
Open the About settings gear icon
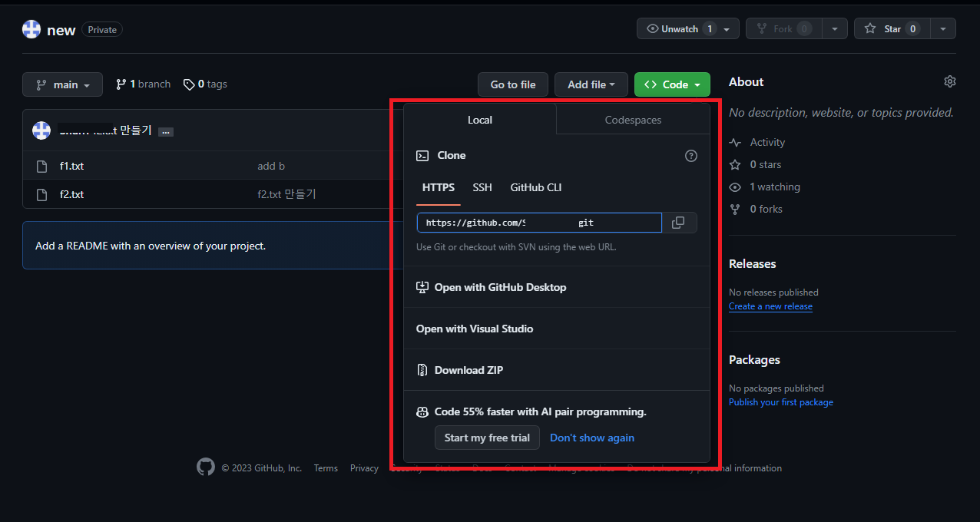point(950,81)
